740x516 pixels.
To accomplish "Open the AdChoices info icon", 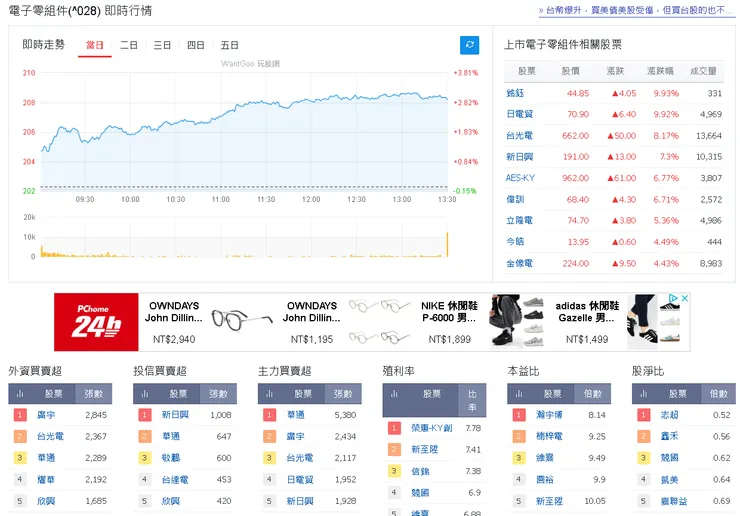I will (673, 298).
